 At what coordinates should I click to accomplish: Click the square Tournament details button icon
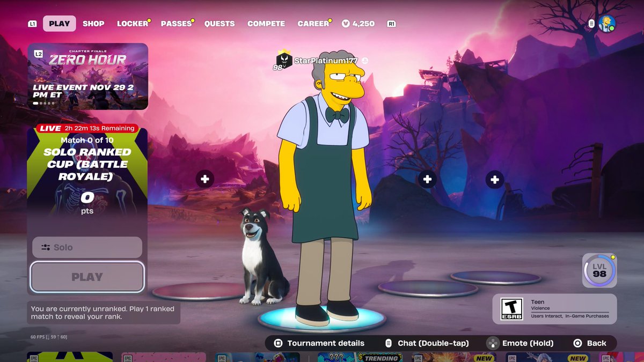[278, 343]
